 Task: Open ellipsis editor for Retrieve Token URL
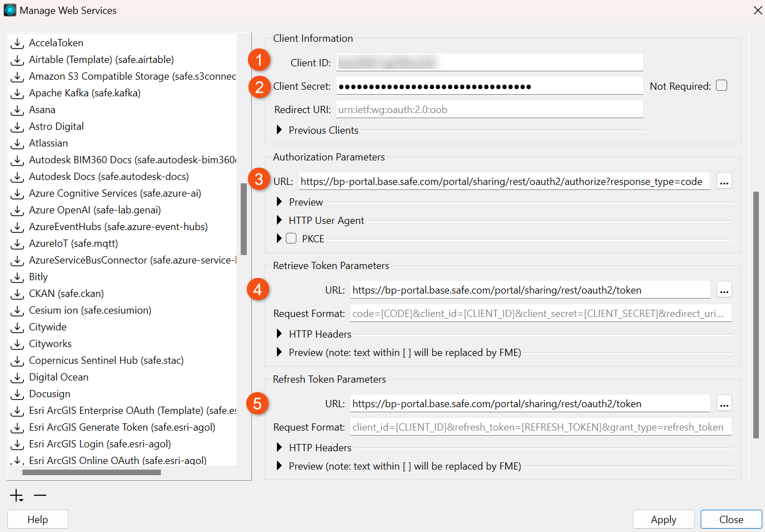click(724, 290)
